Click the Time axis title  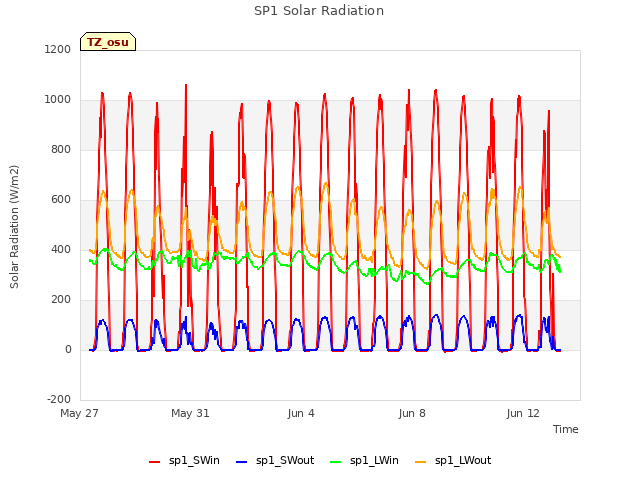(565, 429)
